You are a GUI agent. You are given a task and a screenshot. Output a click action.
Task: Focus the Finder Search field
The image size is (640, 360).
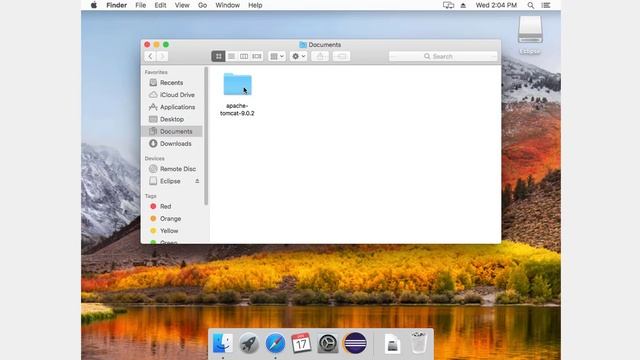pos(443,56)
